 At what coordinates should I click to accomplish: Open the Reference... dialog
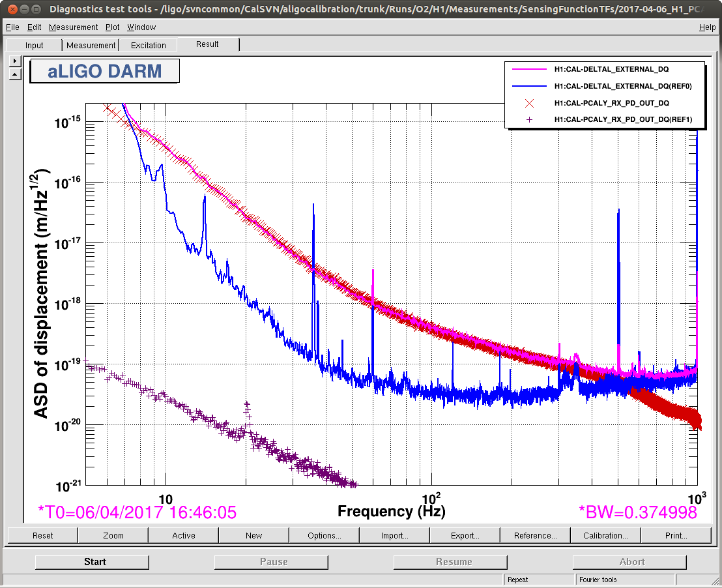pos(536,535)
